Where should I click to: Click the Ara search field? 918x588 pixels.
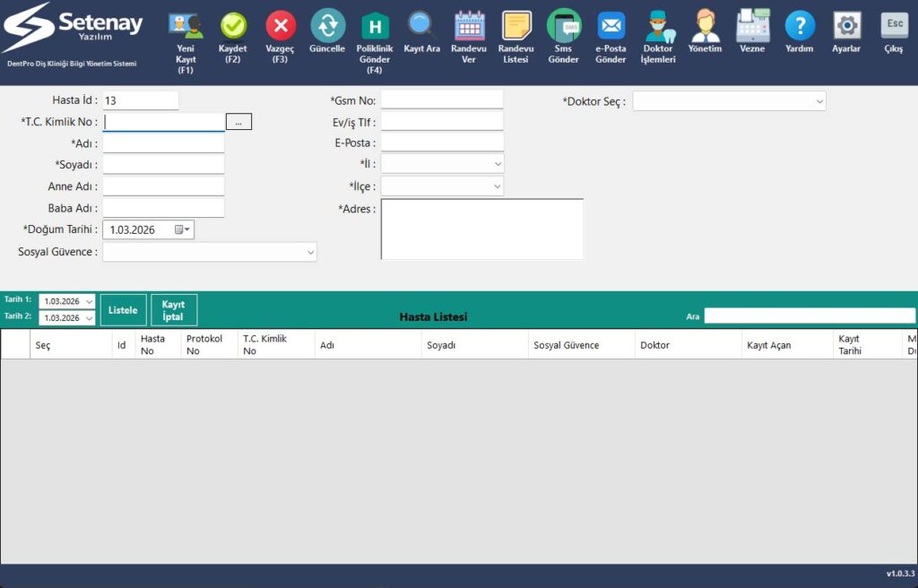809,316
